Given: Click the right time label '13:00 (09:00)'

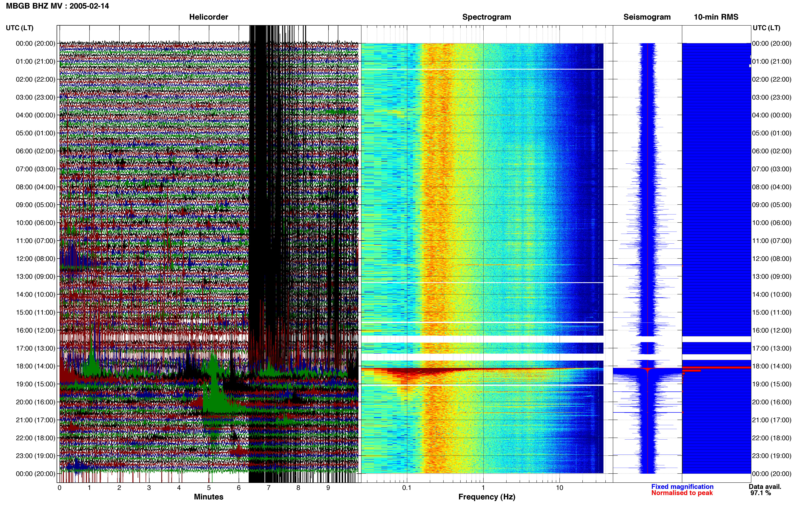Looking at the screenshot, I should point(772,277).
